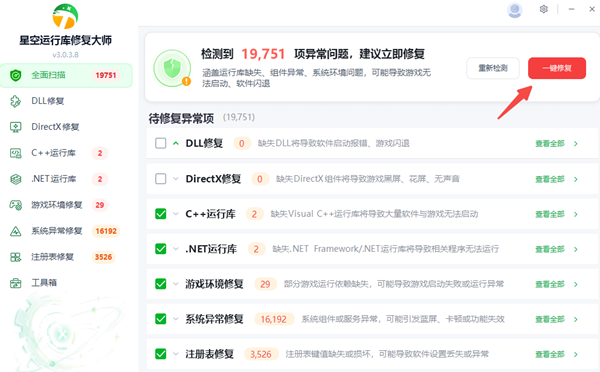600x372 pixels.
Task: Click the 3526 badge on 注册表修复 sidebar
Action: click(103, 257)
